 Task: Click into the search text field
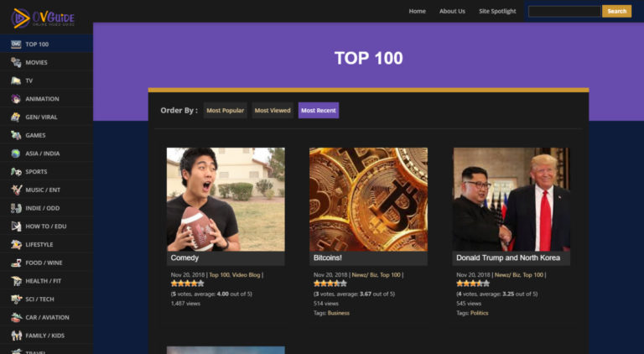click(563, 11)
